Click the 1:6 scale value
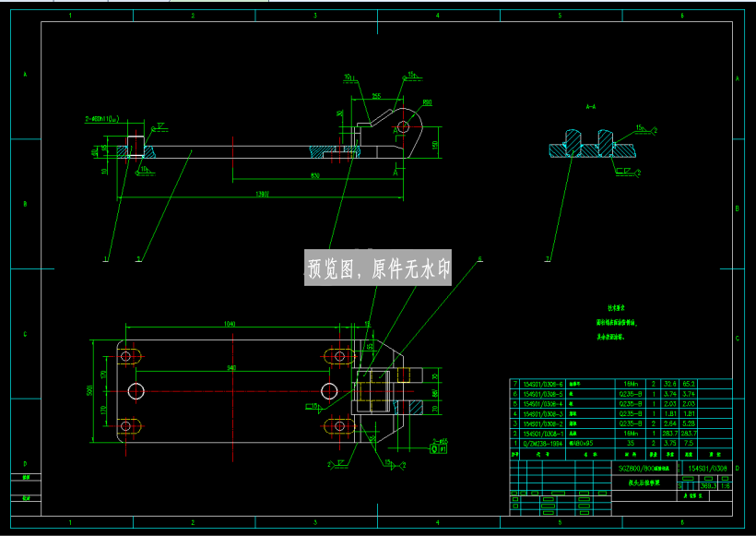756x536 pixels. pos(726,486)
